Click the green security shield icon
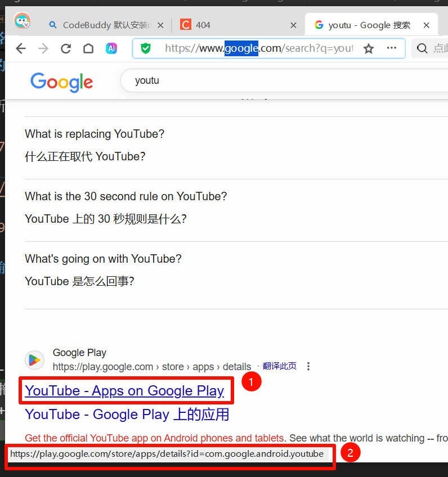The width and height of the screenshot is (448, 477). point(146,48)
